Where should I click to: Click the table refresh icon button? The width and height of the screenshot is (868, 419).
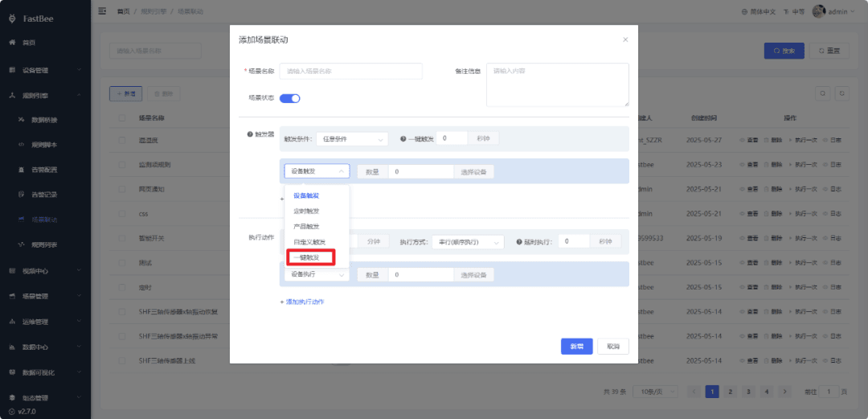841,93
